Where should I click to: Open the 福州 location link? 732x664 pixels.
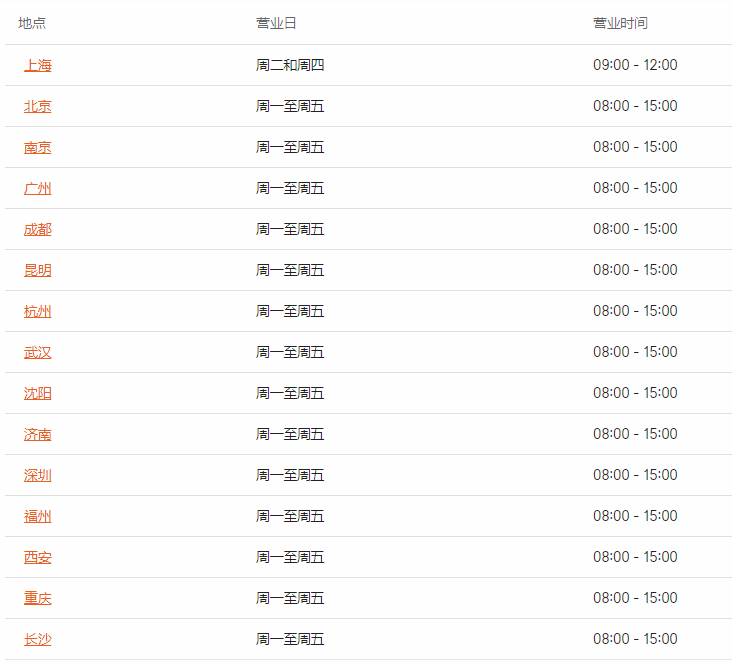pos(37,516)
